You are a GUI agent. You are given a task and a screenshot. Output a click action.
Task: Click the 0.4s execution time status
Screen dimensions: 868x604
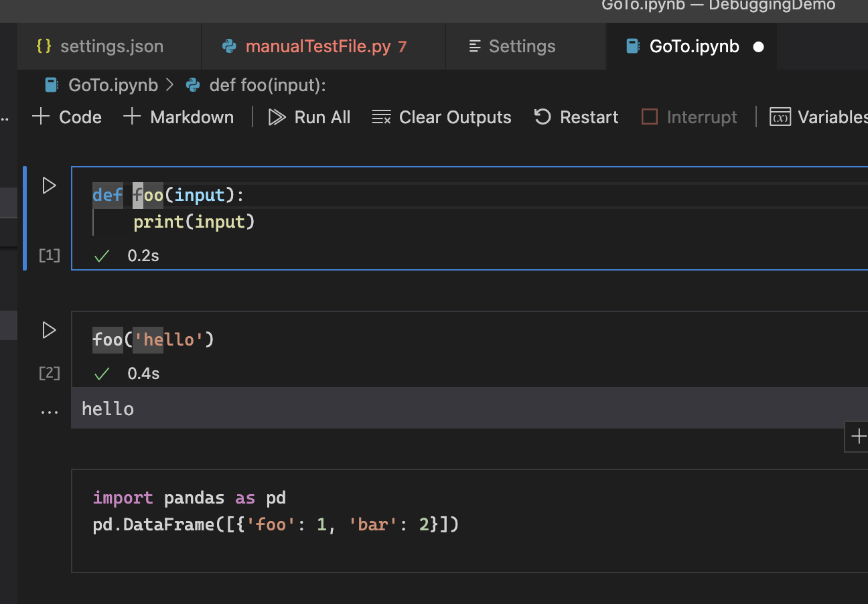[x=143, y=373]
